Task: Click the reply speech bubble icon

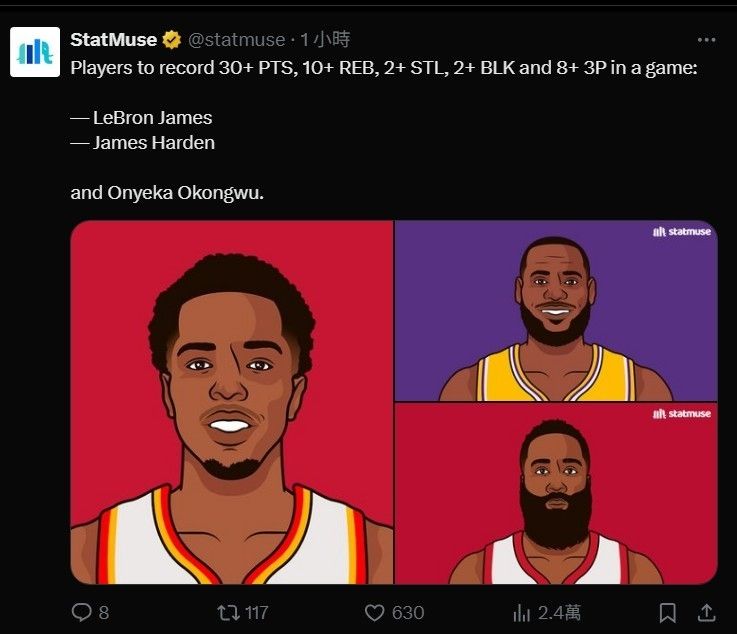Action: [82, 612]
